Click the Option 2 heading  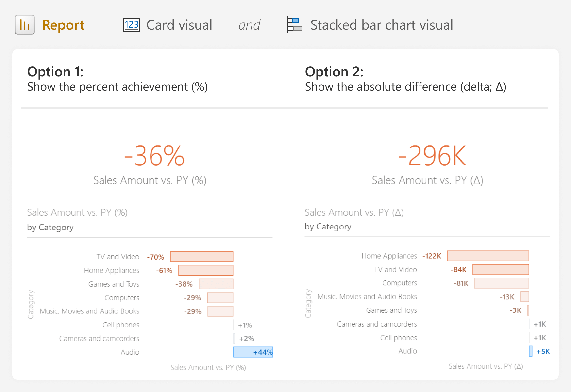(334, 72)
